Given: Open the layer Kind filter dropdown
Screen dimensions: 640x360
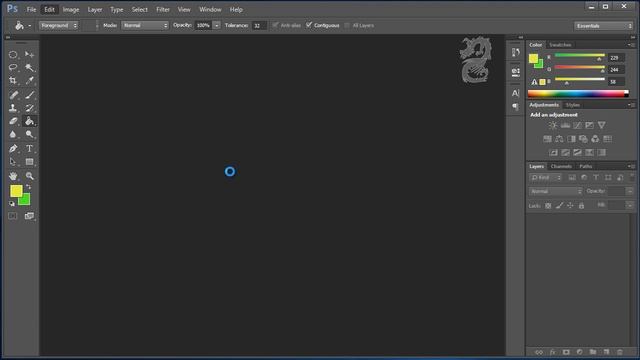Looking at the screenshot, I should (x=544, y=178).
